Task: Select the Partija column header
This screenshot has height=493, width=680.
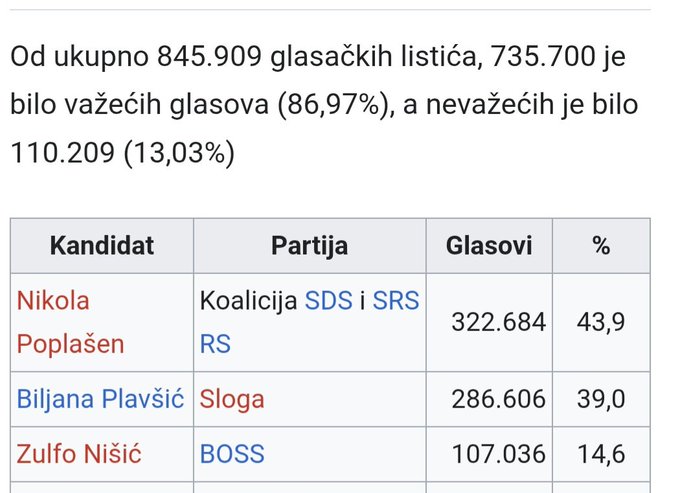Action: 309,245
